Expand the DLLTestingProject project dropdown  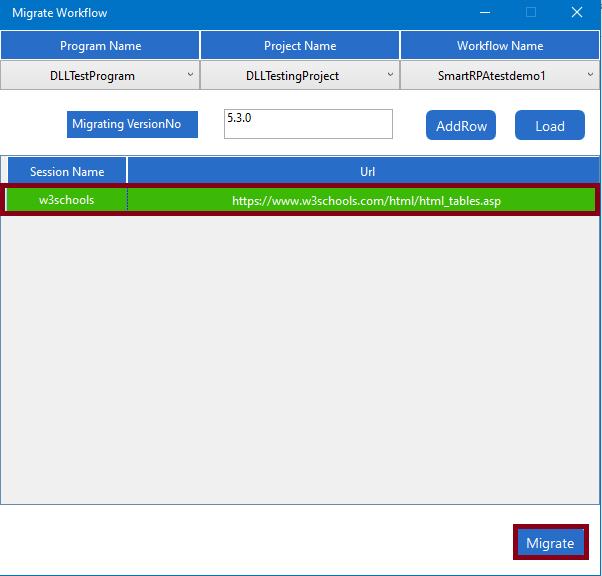click(300, 75)
